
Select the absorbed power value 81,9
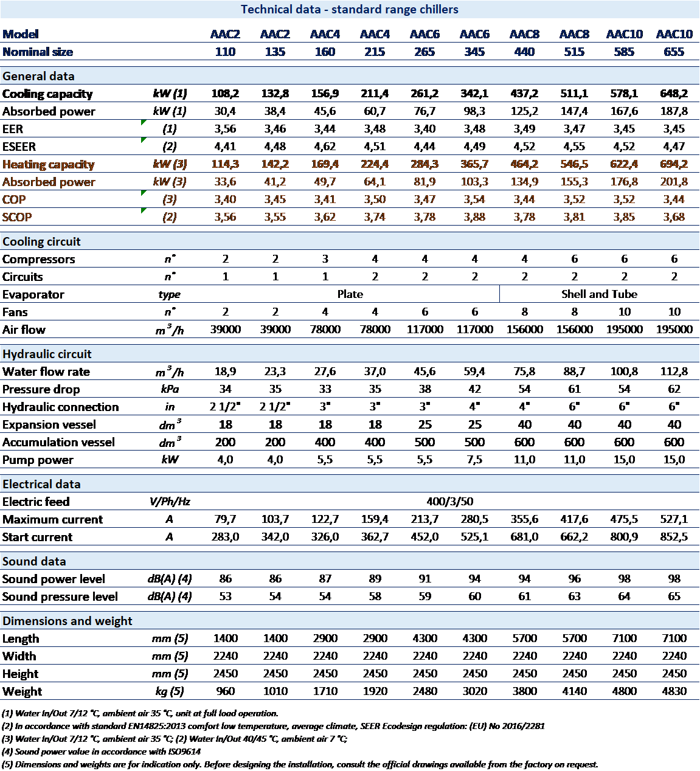(x=425, y=182)
